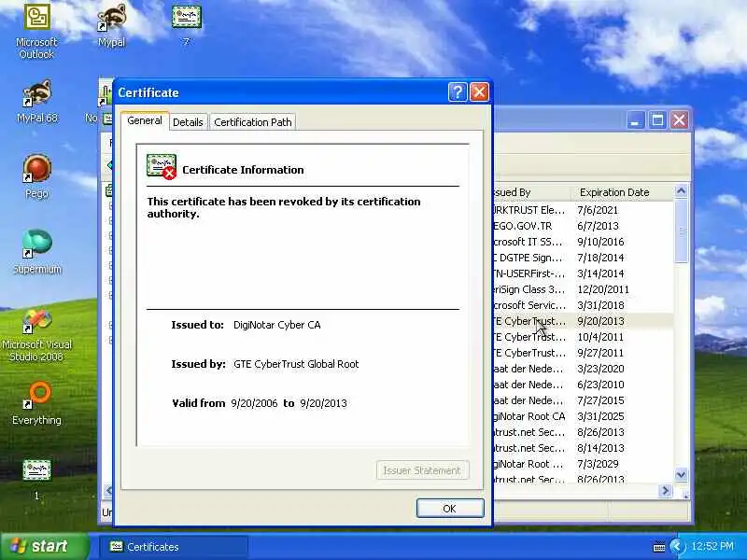Switch to the Certification Path tab
Screen dimensions: 747x560
252,122
